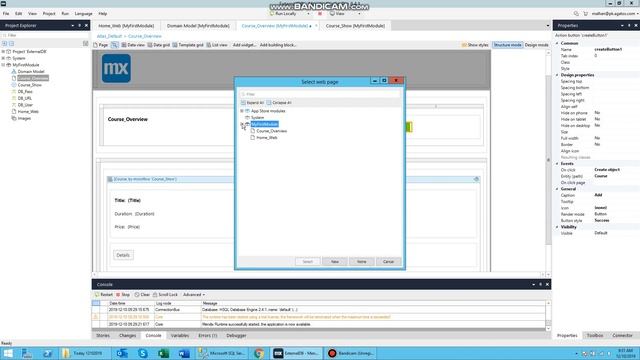Expand all icon in Project Explorer
The image size is (640, 360).
[x=4, y=43]
